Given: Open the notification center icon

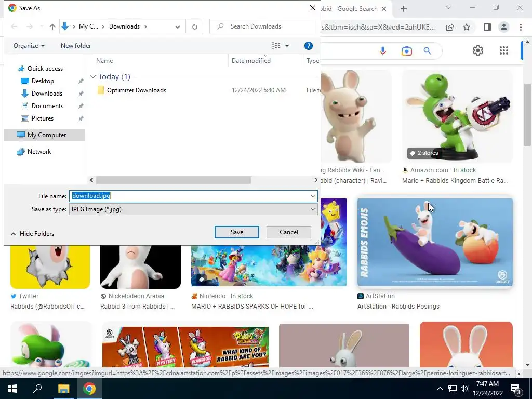Looking at the screenshot, I should (515, 389).
